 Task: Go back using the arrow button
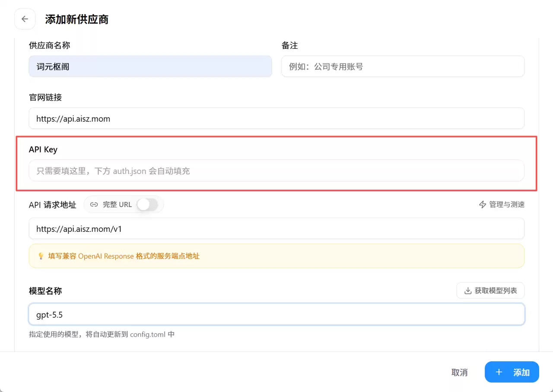tap(25, 19)
